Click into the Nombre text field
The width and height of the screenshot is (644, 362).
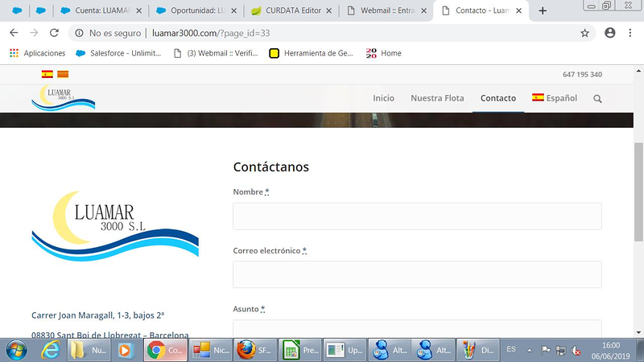(417, 216)
